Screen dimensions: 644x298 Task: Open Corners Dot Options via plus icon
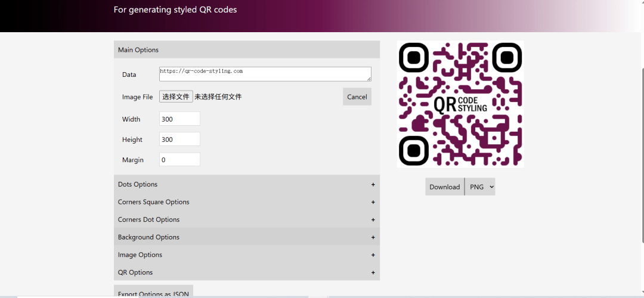tap(373, 220)
